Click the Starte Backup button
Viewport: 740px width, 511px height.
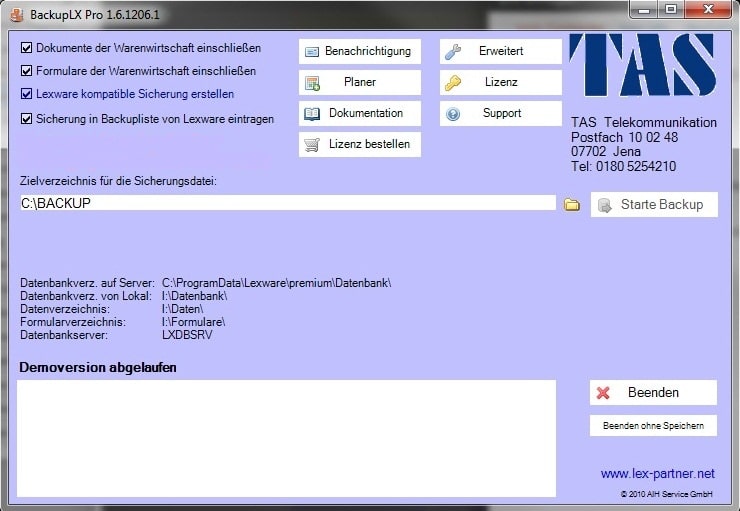[x=654, y=205]
